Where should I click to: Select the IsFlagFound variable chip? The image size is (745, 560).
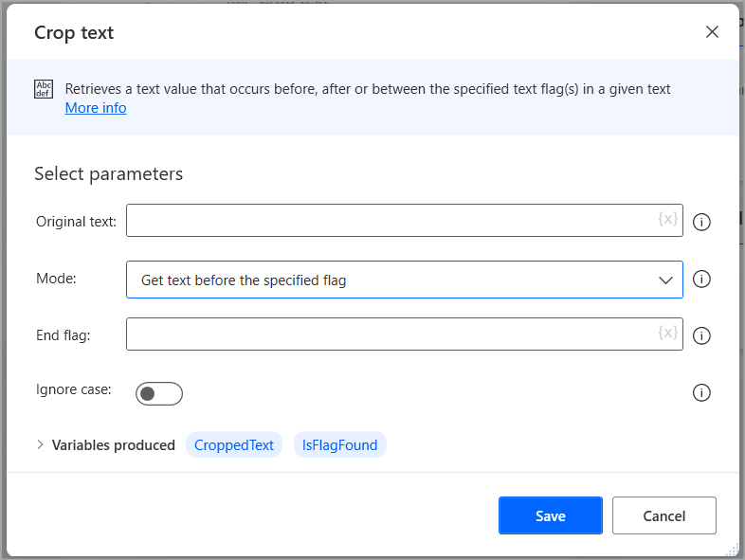[x=339, y=444]
